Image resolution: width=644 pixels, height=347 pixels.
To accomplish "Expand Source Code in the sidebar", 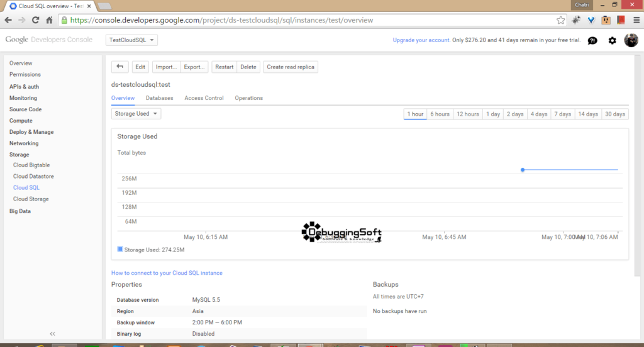I will pos(25,109).
